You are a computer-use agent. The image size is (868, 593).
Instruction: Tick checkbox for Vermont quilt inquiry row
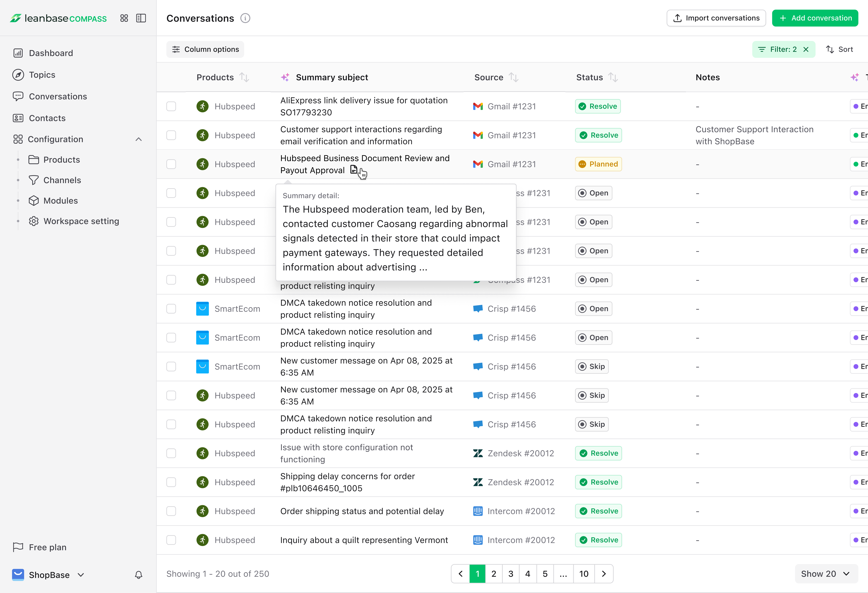tap(171, 540)
